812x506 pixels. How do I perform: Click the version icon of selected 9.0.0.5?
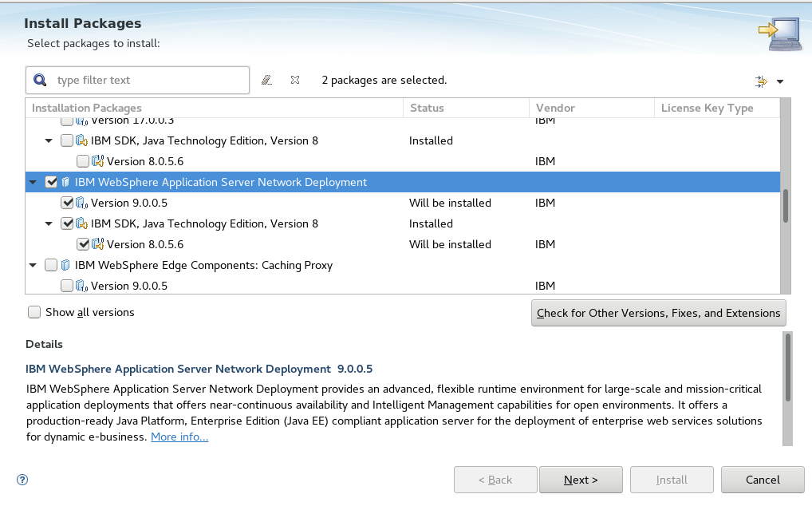[82, 203]
